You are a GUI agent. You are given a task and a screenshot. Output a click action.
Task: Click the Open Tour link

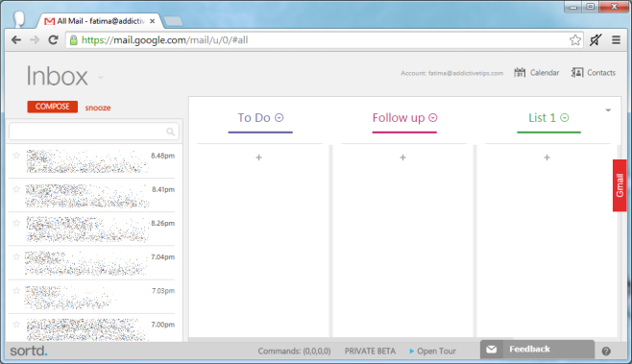pyautogui.click(x=432, y=352)
